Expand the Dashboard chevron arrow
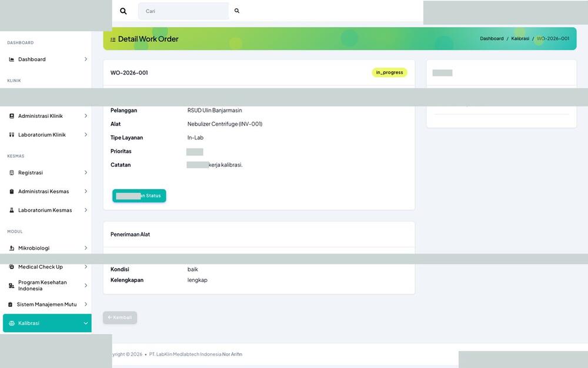This screenshot has height=368, width=588. click(86, 59)
